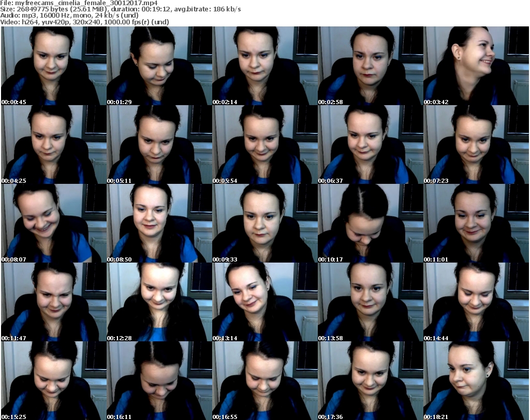Viewport: 530px width, 420px height.
Task: Click the Size and duration info line
Action: (x=121, y=9)
